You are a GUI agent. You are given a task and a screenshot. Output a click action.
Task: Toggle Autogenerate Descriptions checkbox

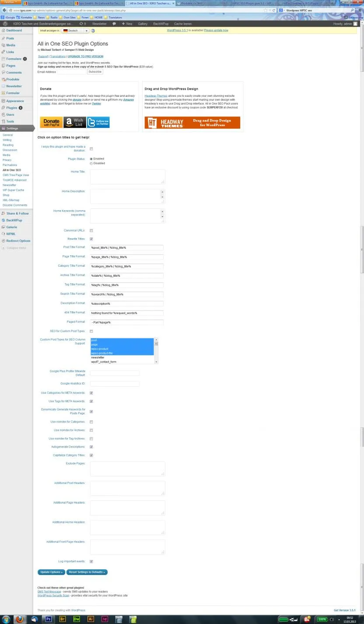91,447
